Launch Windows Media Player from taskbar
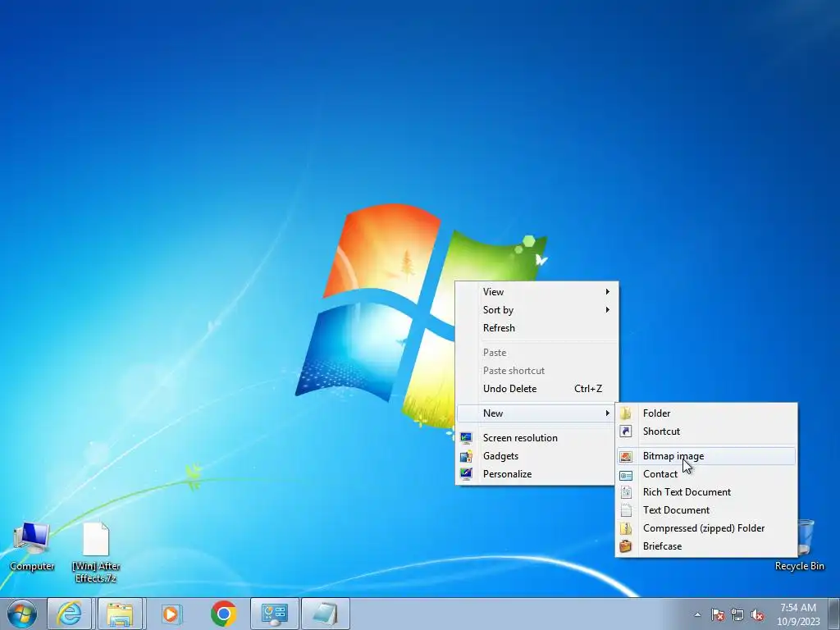The image size is (840, 630). 171,614
